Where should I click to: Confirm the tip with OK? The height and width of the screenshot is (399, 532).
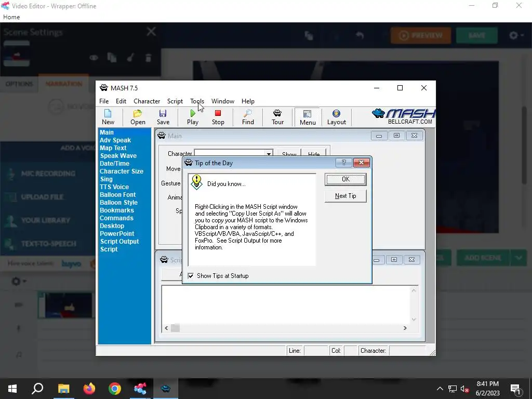(x=345, y=179)
